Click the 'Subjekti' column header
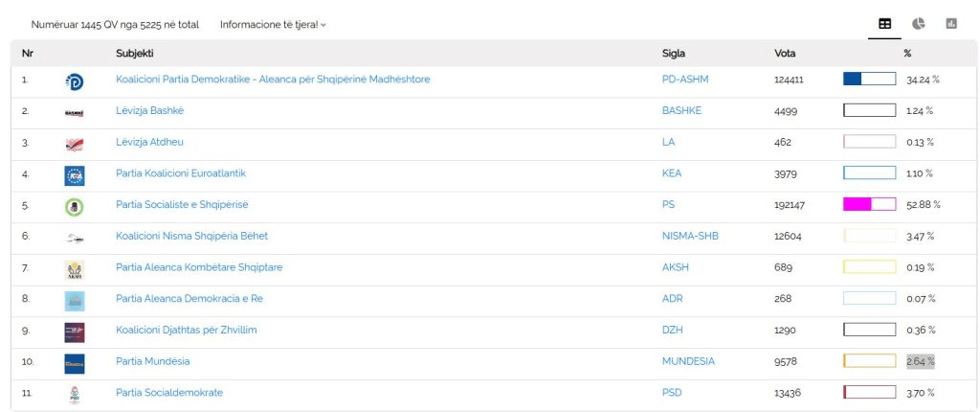The height and width of the screenshot is (412, 980). coord(135,54)
